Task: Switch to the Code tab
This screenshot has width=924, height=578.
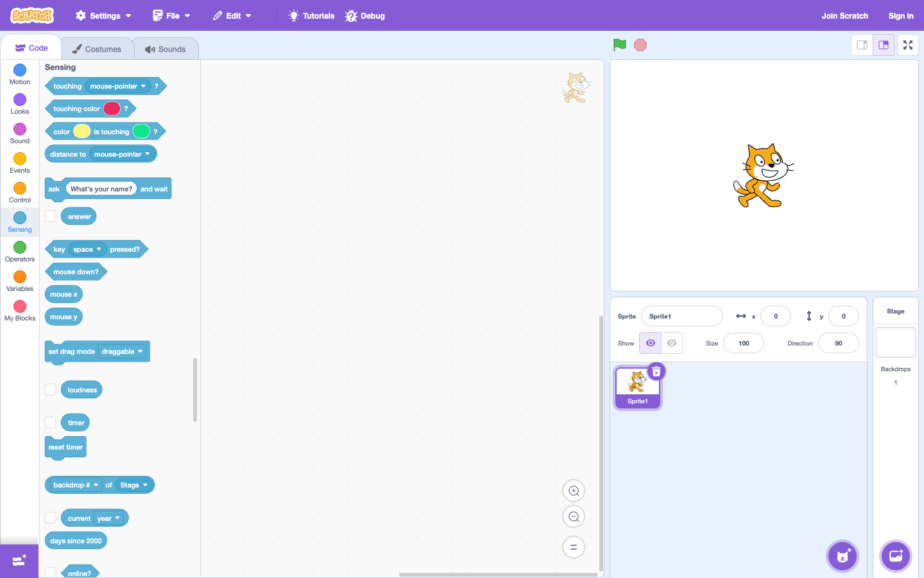Action: point(31,48)
